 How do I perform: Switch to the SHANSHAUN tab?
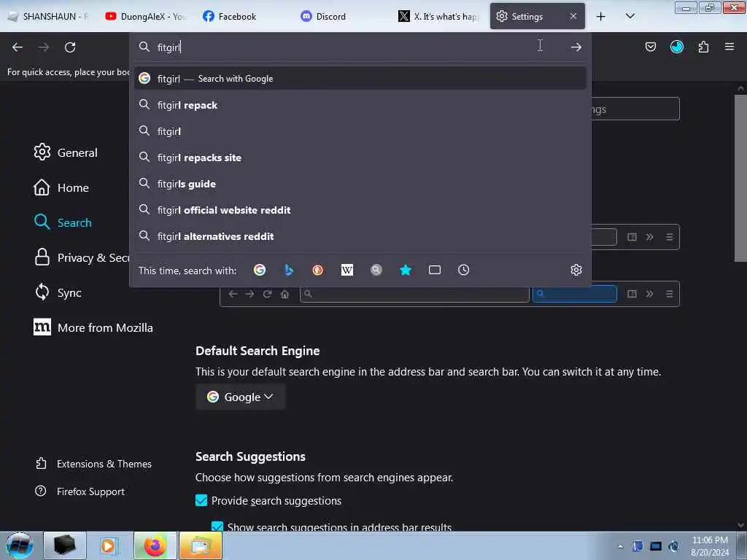coord(48,16)
